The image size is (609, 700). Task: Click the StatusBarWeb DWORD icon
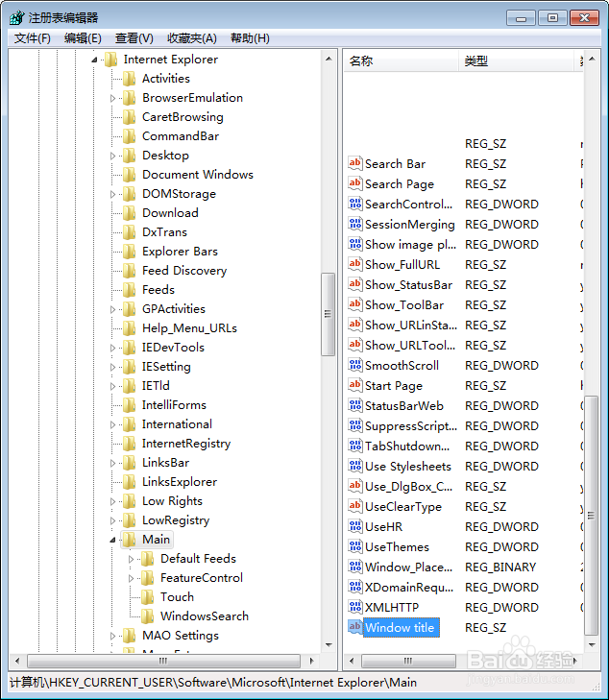point(355,405)
